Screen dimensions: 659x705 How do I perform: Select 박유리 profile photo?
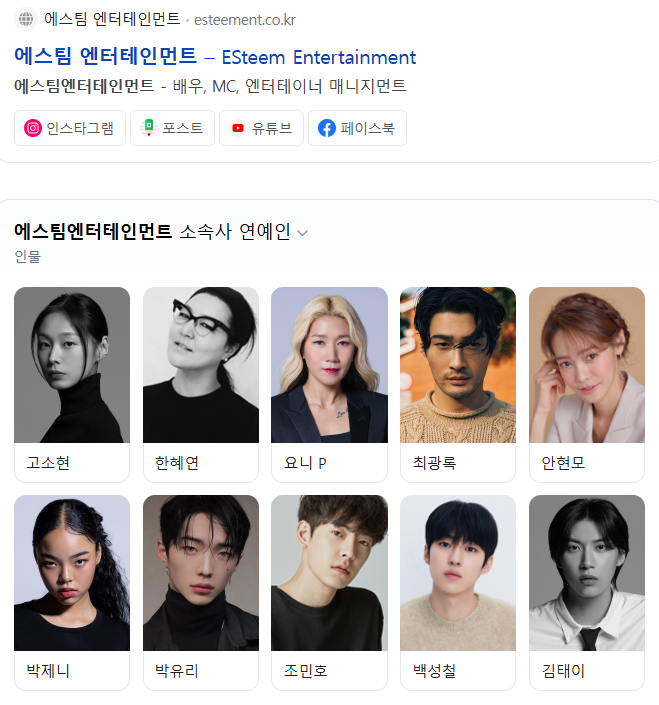201,573
